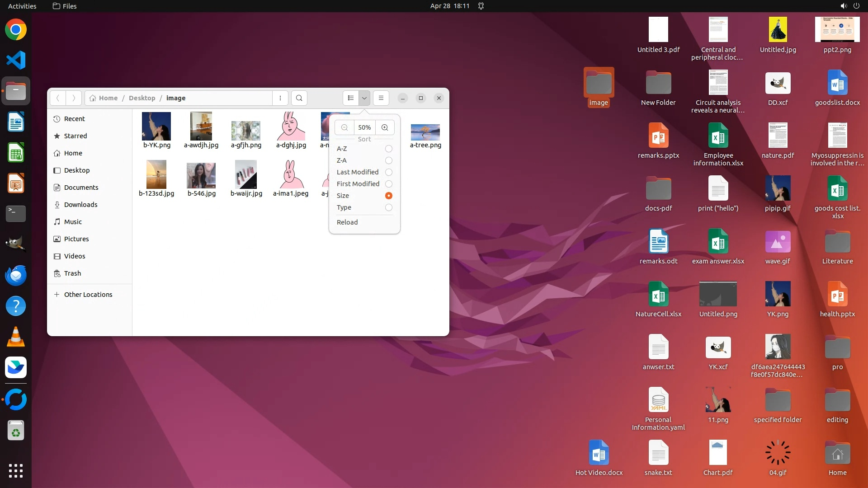Select the A-Z sort radio button
The width and height of the screenshot is (868, 488).
click(x=388, y=149)
